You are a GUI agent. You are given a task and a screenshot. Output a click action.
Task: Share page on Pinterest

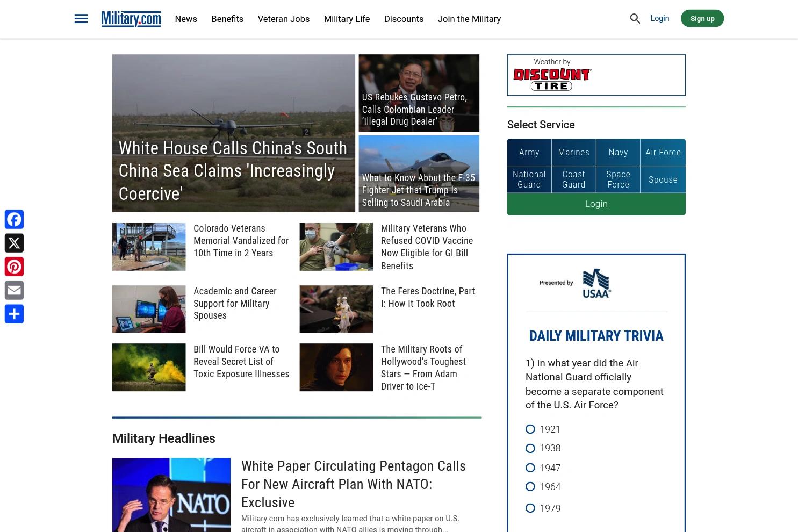pyautogui.click(x=14, y=267)
